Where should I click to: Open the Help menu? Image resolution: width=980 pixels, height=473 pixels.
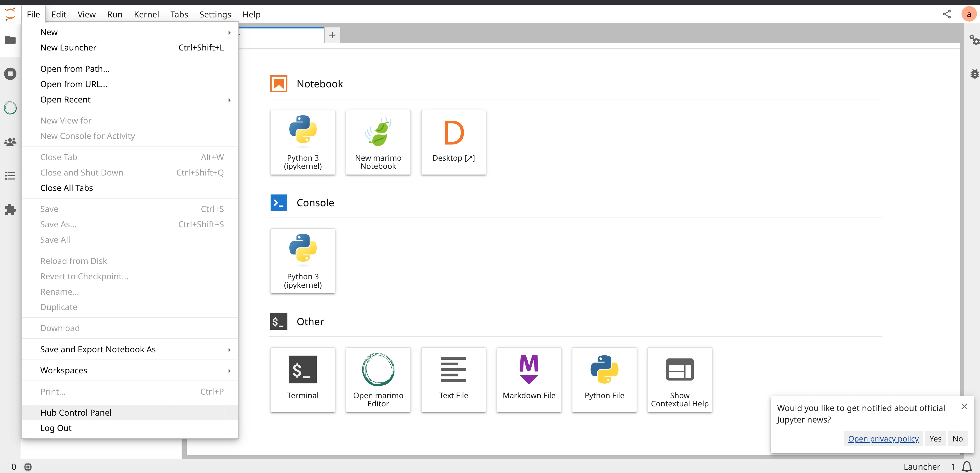pos(251,14)
